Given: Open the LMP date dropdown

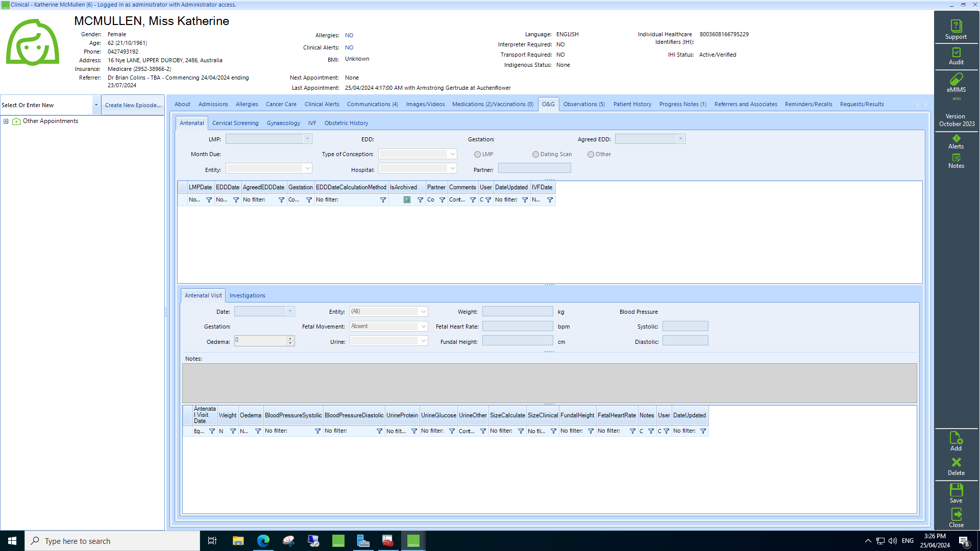Looking at the screenshot, I should [307, 139].
